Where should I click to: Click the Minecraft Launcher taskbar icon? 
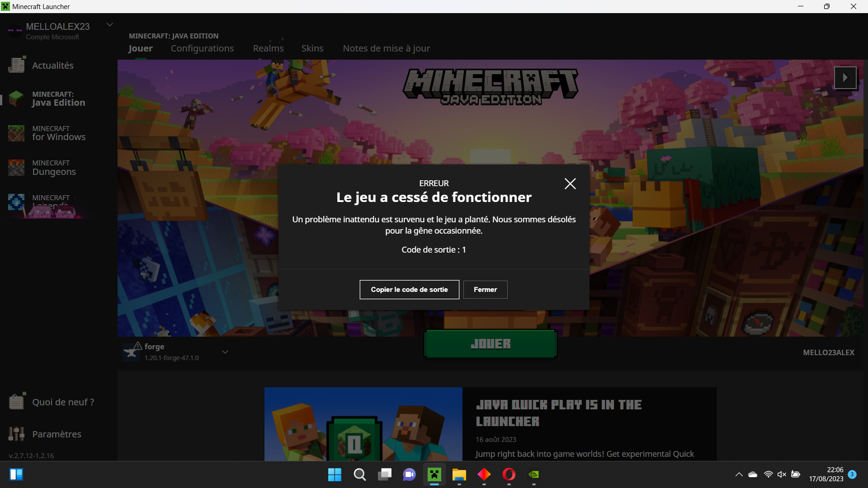click(x=434, y=474)
